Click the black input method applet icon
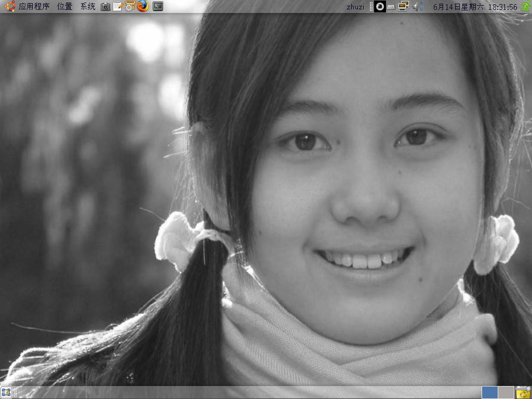532x399 pixels. point(380,6)
